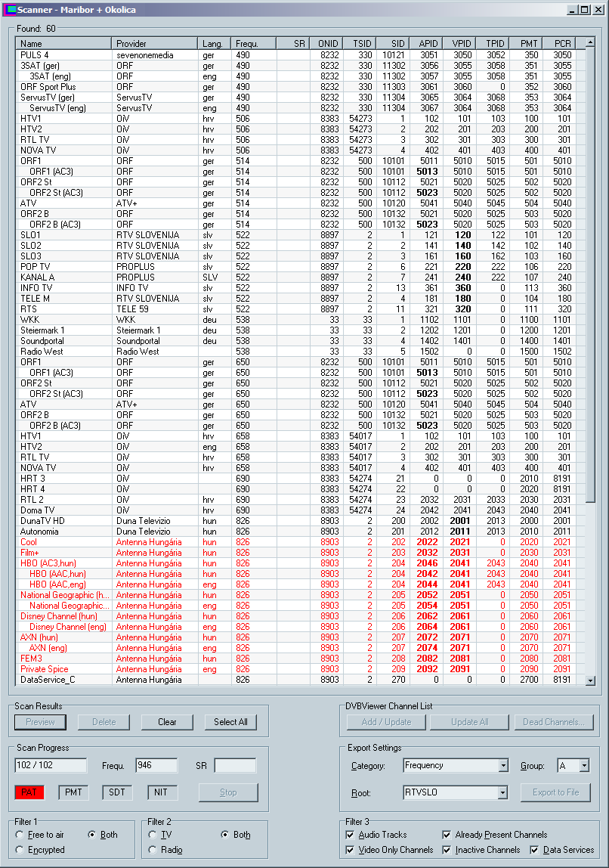The height and width of the screenshot is (868, 609).
Task: Select the DataService_C row
Action: [x=300, y=679]
